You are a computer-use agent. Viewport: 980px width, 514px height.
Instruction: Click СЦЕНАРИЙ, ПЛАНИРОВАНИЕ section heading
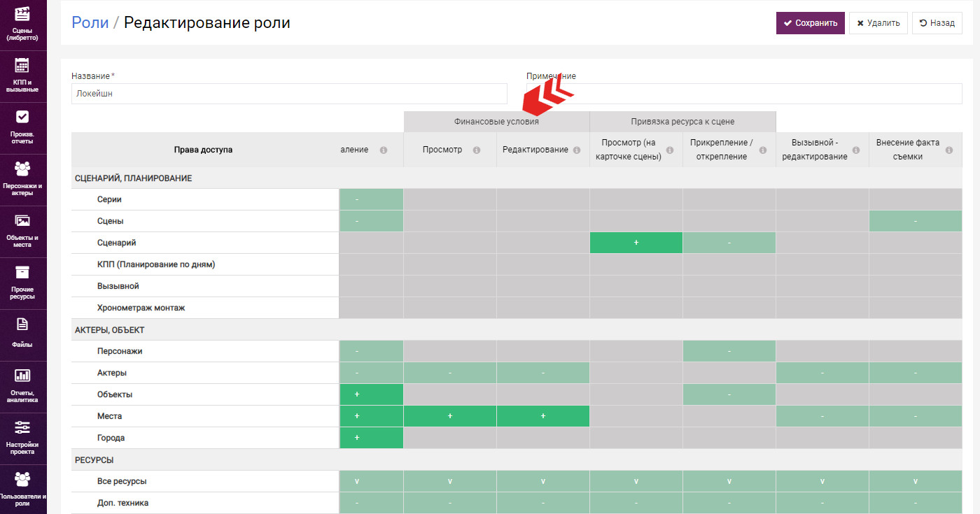(133, 178)
